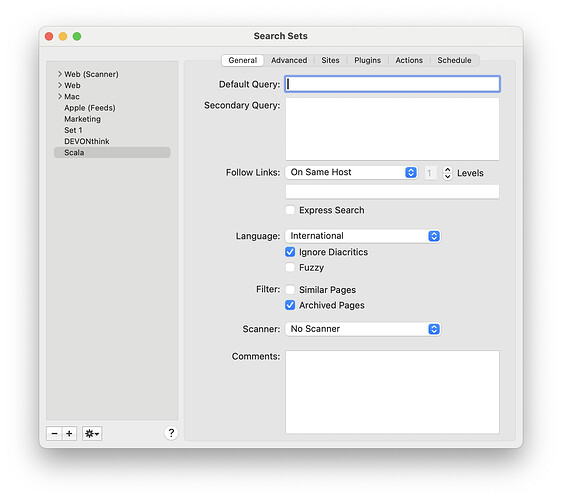
Task: Expand the Mac search set group
Action: tap(60, 96)
